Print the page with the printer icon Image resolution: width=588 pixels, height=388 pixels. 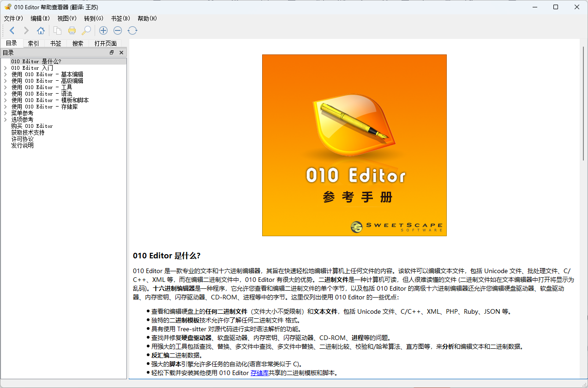tap(72, 30)
